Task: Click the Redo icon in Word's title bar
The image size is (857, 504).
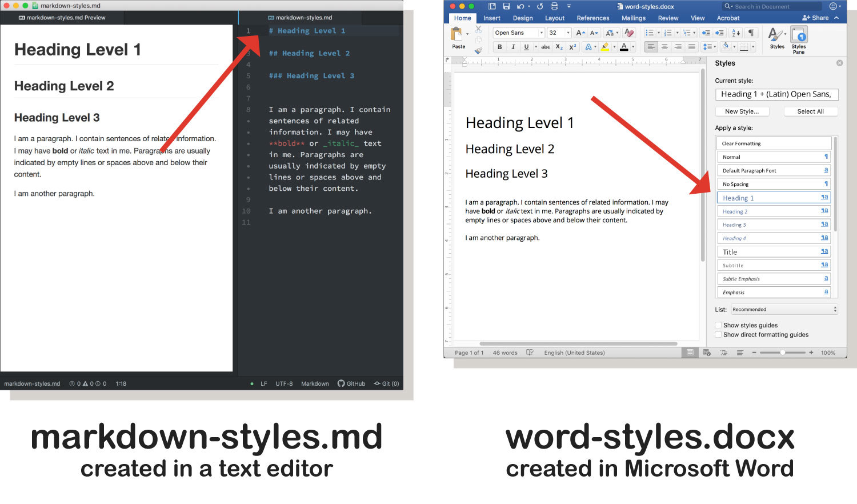Action: click(x=540, y=6)
